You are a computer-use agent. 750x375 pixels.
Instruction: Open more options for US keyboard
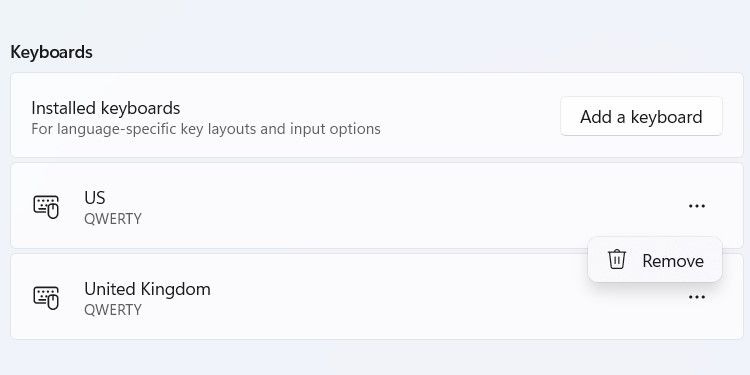pyautogui.click(x=696, y=206)
